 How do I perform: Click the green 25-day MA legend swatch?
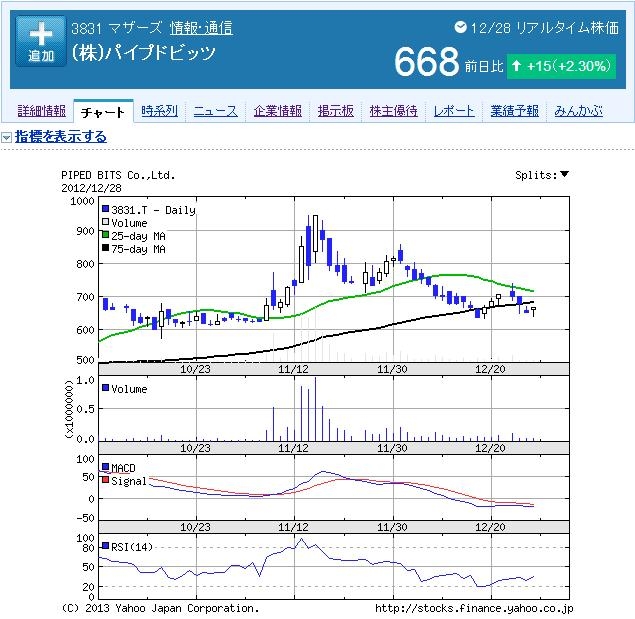coord(105,235)
